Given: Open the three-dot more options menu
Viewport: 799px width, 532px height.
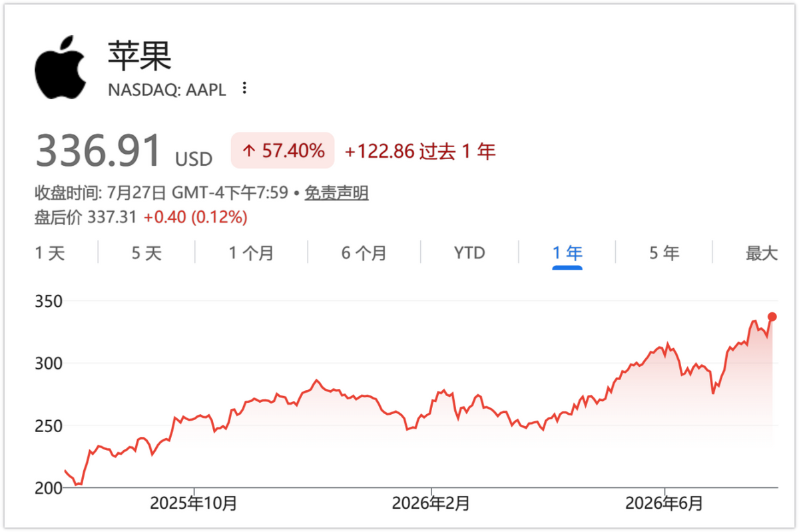Looking at the screenshot, I should coord(244,88).
